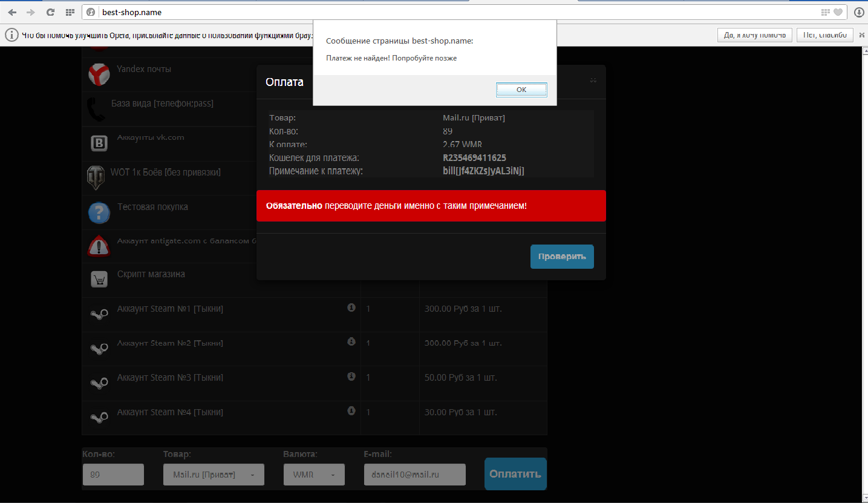Click the red 'Обязательно переводите деньги' warning banner
Screen dimensions: 868x503
[431, 206]
